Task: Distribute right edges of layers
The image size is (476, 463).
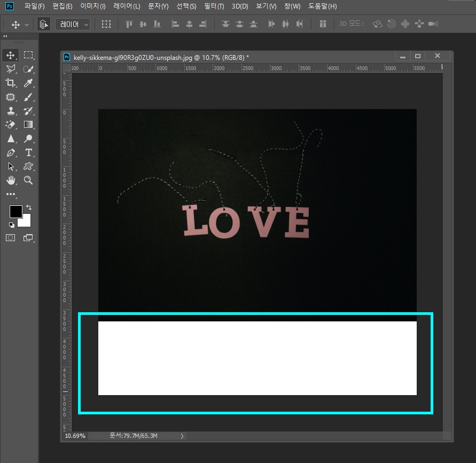Action: [299, 24]
